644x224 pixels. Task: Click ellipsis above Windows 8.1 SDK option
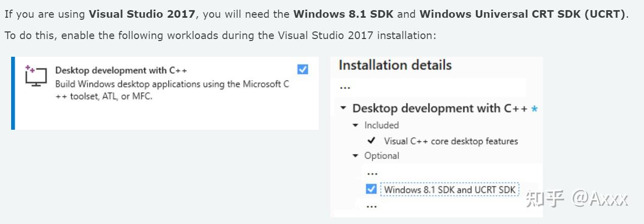click(x=372, y=173)
